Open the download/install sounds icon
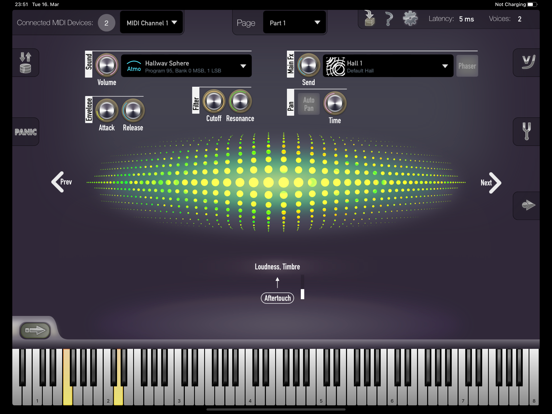The height and width of the screenshot is (414, 552). coord(369,18)
